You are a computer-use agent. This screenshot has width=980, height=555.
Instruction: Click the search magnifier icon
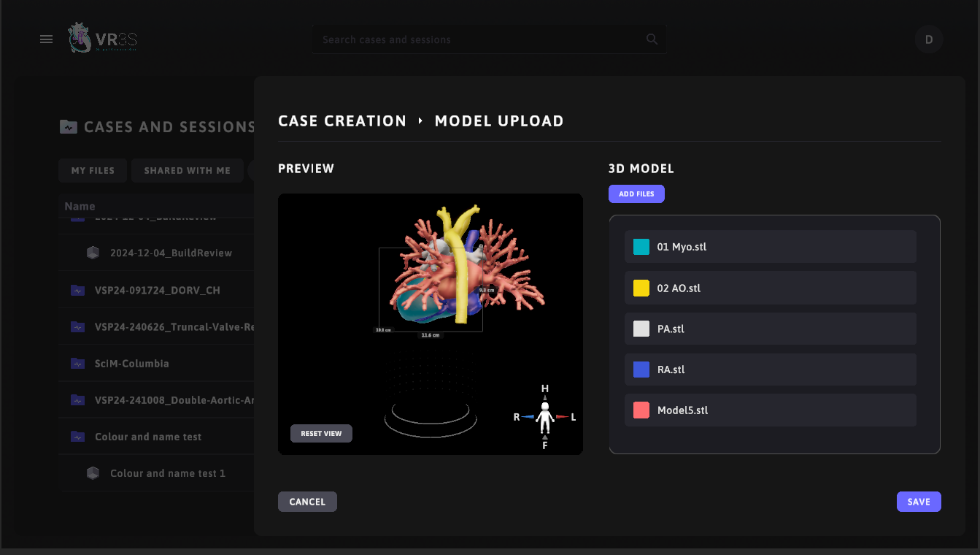pyautogui.click(x=652, y=39)
